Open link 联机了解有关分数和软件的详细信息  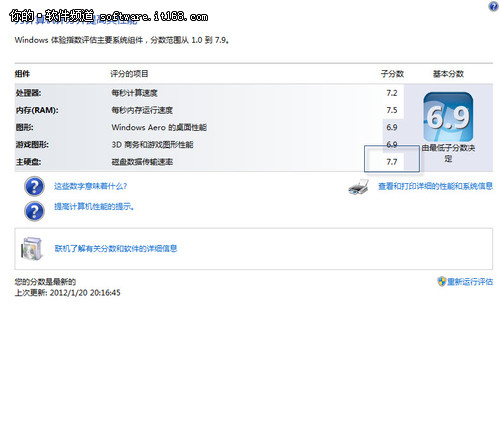[x=116, y=248]
